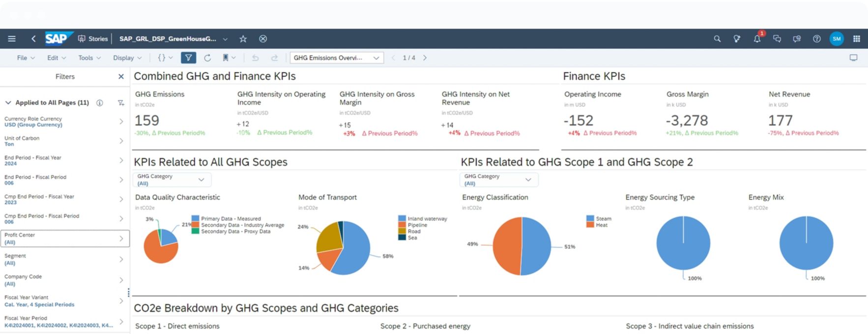Viewport: 868px width, 334px height.
Task: Open the SM user profile avatar
Action: tap(836, 39)
